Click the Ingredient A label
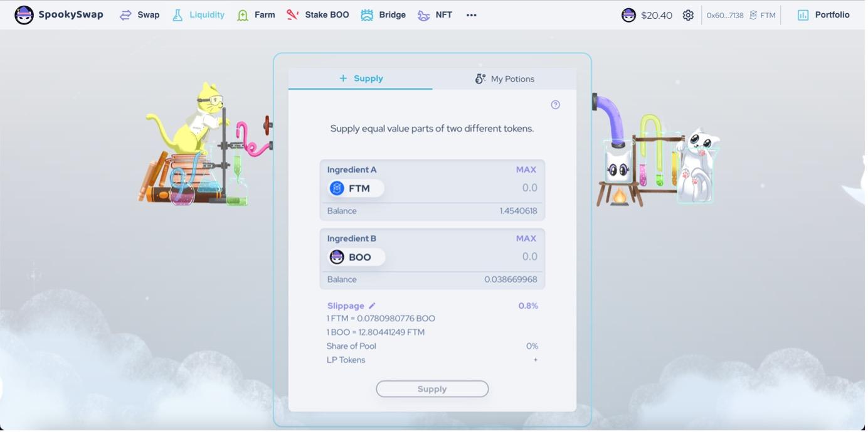868x433 pixels. [352, 169]
